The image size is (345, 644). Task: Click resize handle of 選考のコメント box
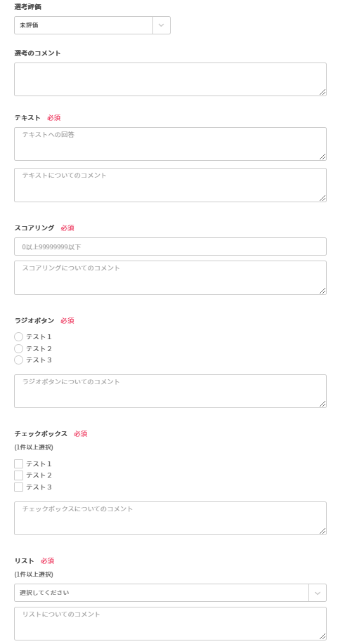pyautogui.click(x=323, y=92)
